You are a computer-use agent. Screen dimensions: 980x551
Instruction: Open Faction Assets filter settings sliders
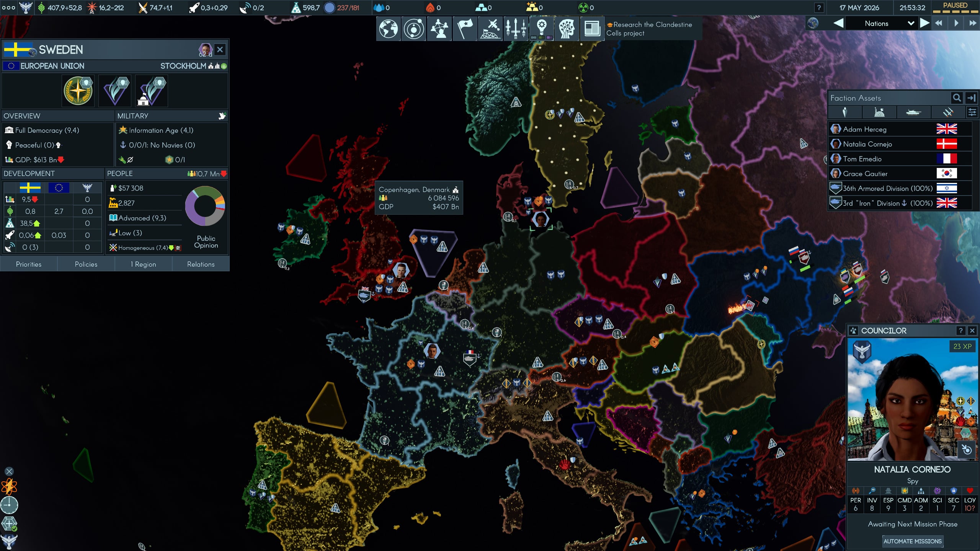[972, 112]
